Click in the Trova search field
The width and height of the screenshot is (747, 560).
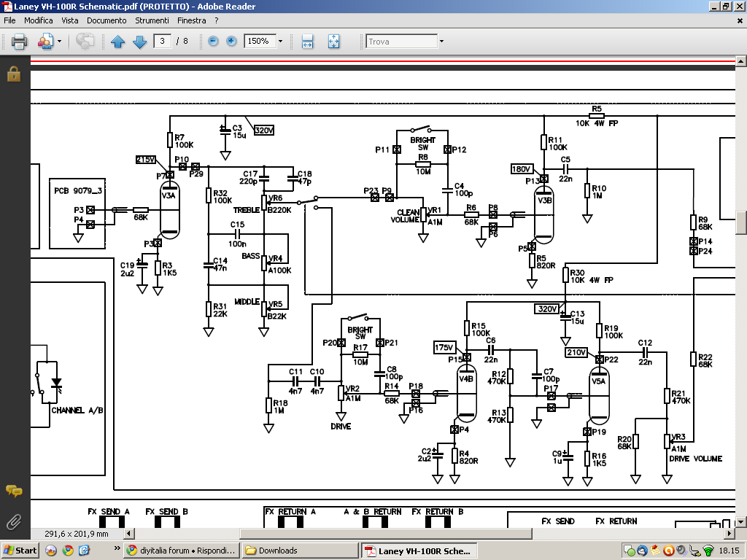400,42
